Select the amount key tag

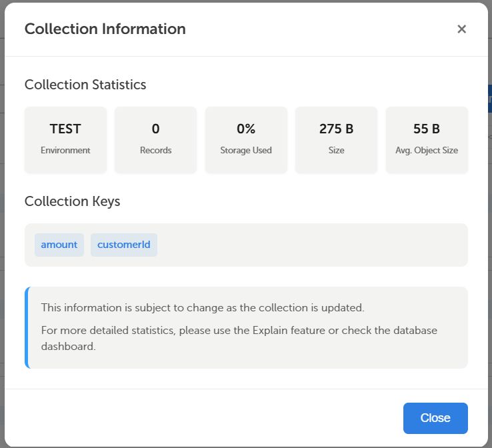[59, 245]
